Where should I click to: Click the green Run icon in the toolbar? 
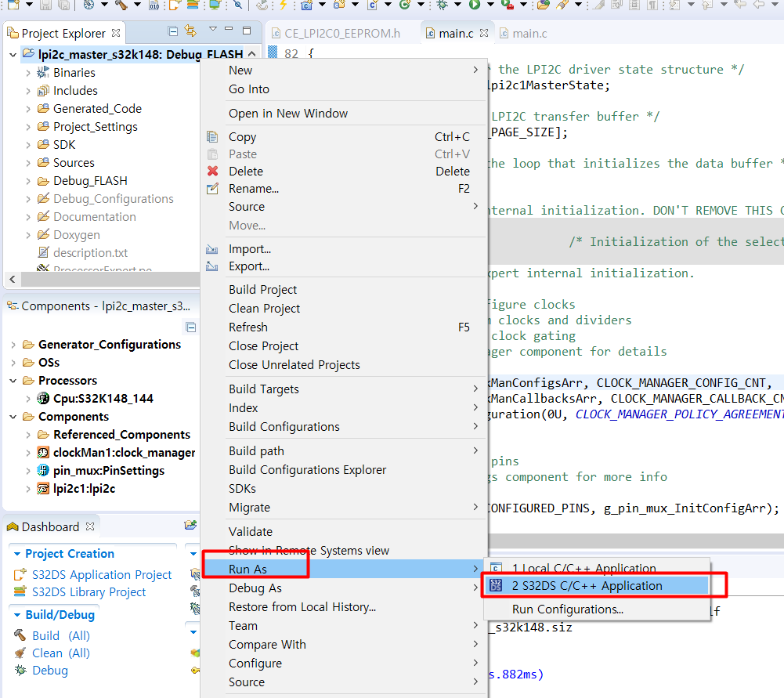473,7
